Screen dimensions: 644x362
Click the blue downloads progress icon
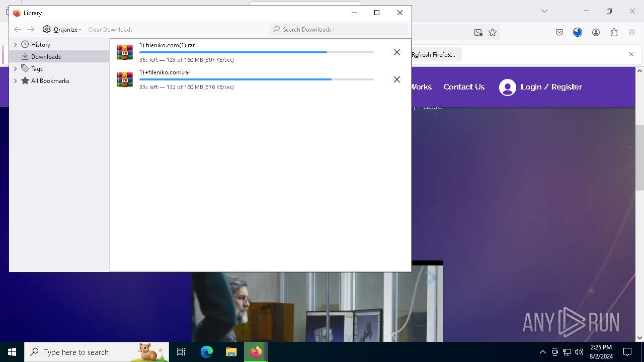click(578, 32)
